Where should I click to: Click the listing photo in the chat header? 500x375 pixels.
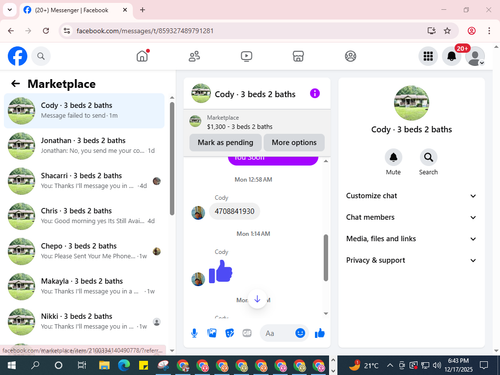pyautogui.click(x=201, y=93)
